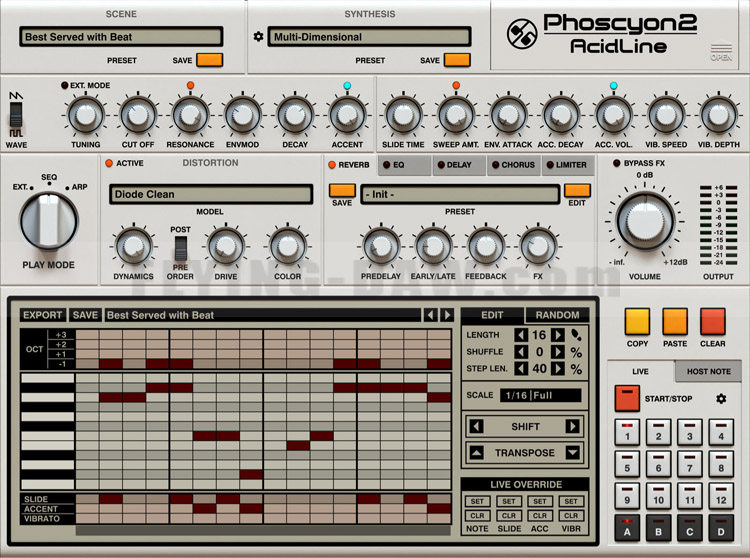This screenshot has height=558, width=750.
Task: Save the scene preset
Action: [210, 60]
